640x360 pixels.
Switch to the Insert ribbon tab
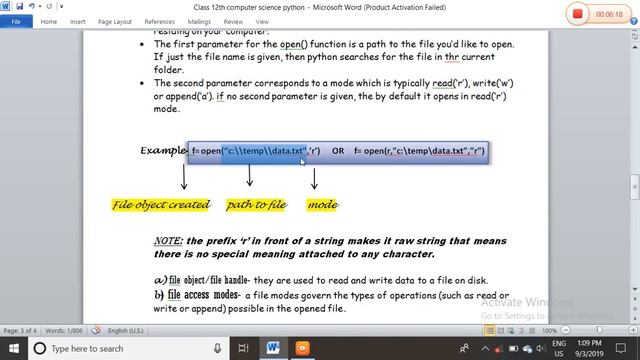click(x=78, y=22)
